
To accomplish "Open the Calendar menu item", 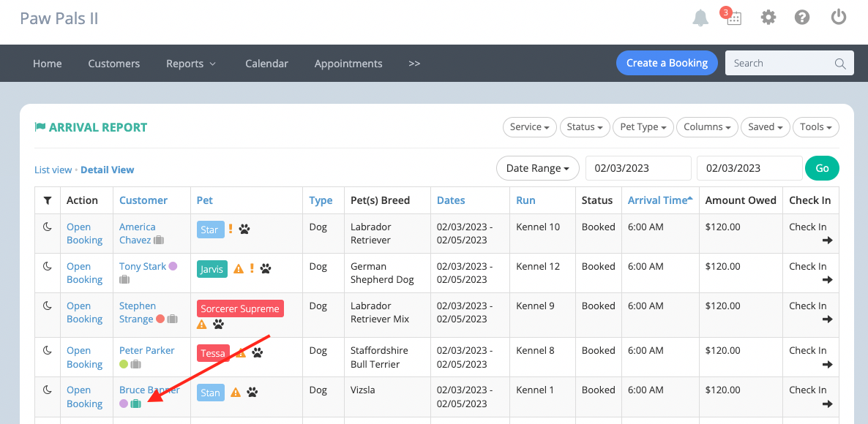I will point(267,64).
